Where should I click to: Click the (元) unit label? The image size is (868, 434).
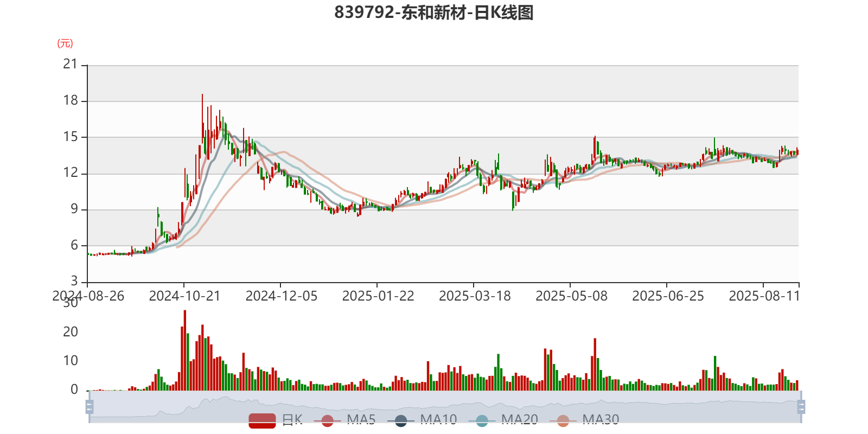(x=65, y=43)
